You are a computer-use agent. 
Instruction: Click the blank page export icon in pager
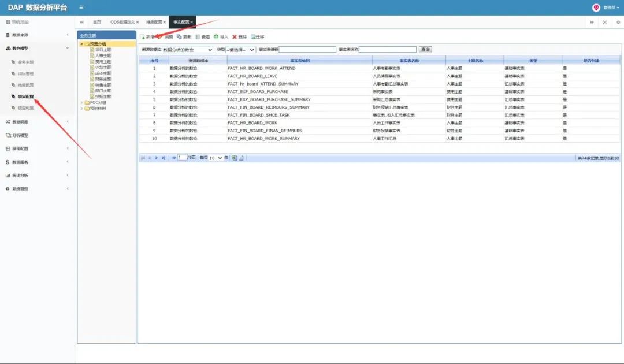tap(241, 158)
